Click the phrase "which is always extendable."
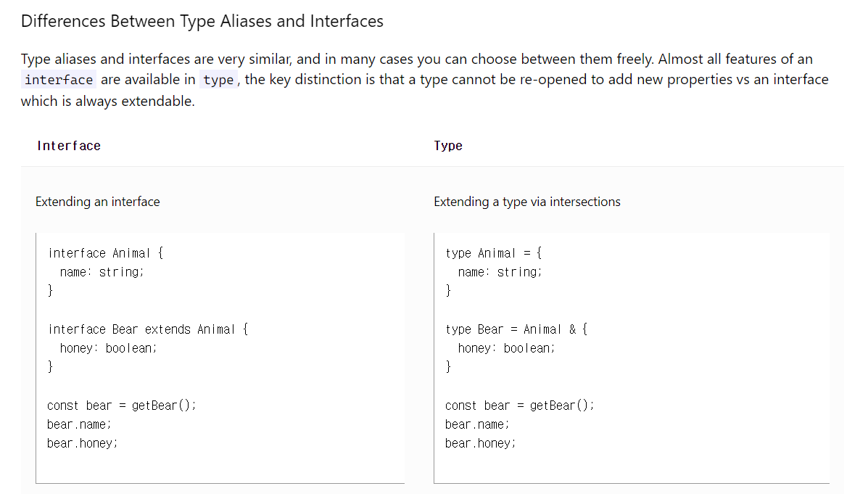Image resolution: width=868 pixels, height=494 pixels. coord(108,102)
